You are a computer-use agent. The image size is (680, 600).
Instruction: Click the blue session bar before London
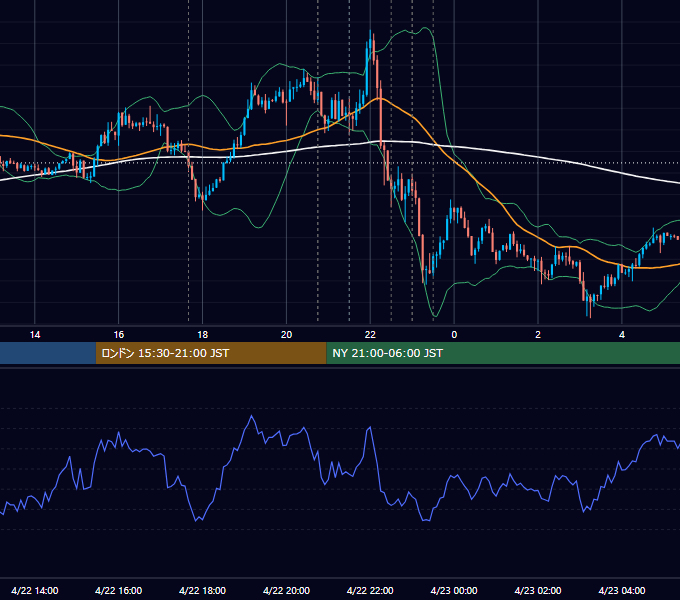point(48,353)
